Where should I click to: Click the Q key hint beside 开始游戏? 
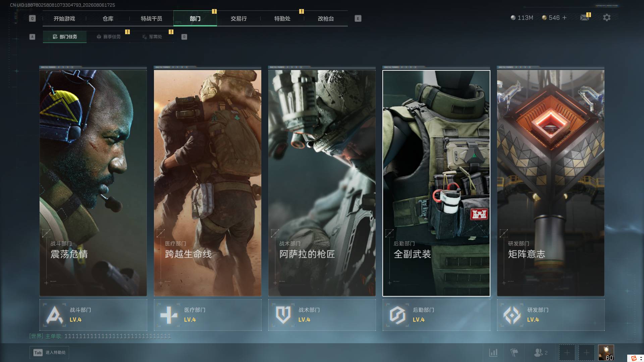pos(32,18)
